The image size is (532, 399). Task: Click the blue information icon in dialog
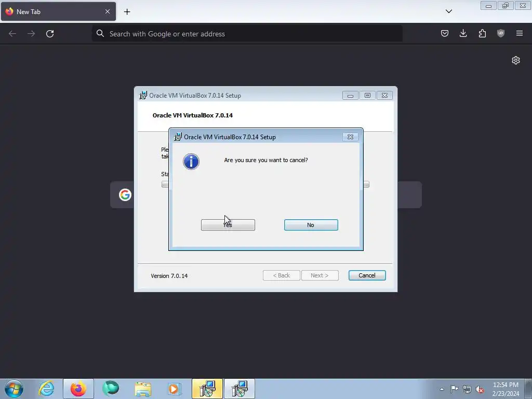click(191, 162)
